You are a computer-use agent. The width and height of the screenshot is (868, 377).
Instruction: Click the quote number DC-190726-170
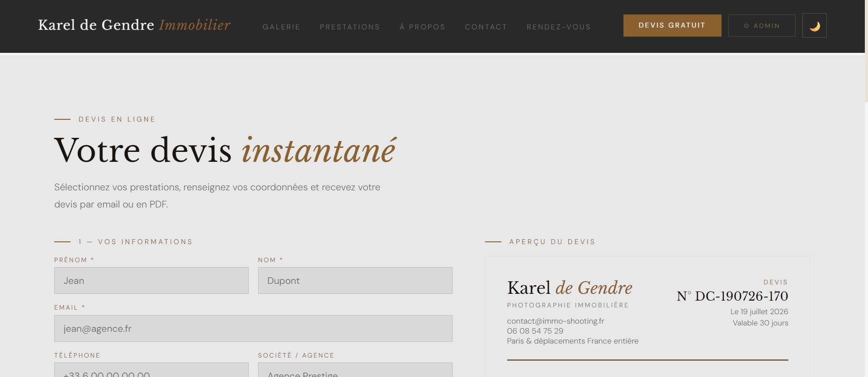(732, 296)
